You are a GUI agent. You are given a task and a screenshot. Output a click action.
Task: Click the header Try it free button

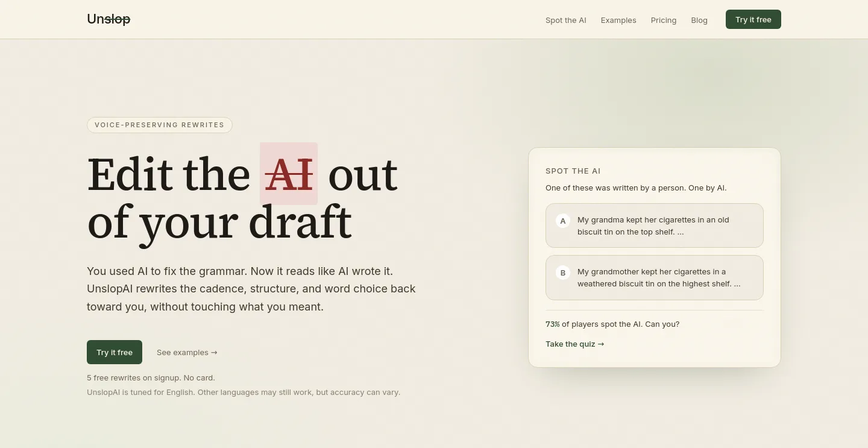coord(753,19)
